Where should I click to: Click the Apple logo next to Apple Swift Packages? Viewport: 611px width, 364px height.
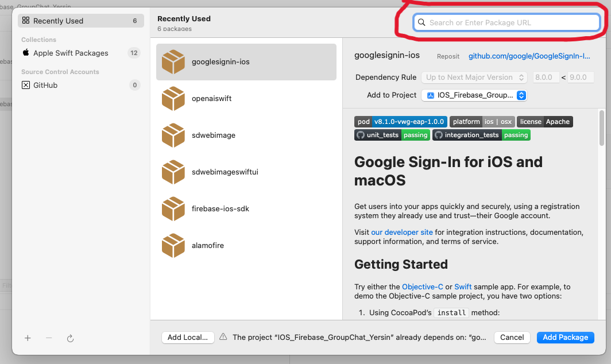[x=25, y=53]
